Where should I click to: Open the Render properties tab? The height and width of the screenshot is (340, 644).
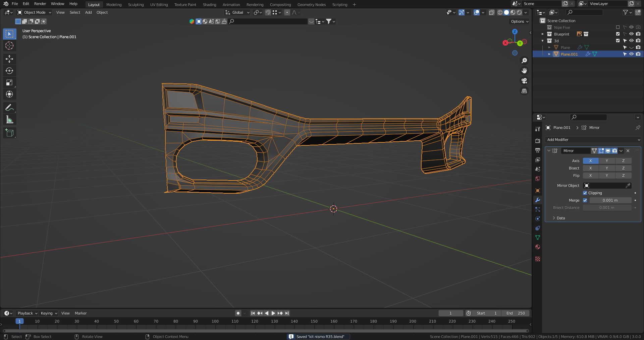(538, 141)
